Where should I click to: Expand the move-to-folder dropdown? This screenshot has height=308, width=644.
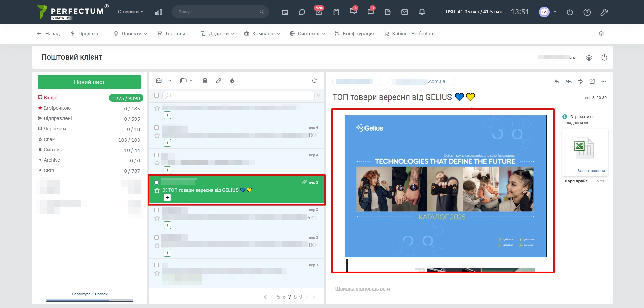pos(191,81)
